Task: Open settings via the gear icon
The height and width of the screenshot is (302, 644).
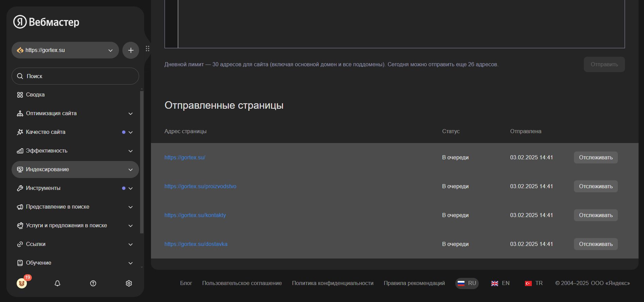Action: (x=129, y=283)
